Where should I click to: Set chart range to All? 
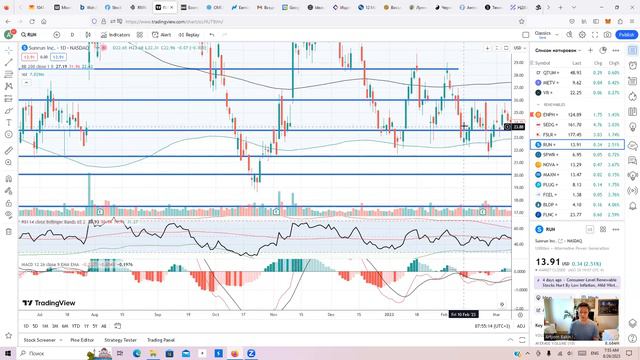pos(104,326)
